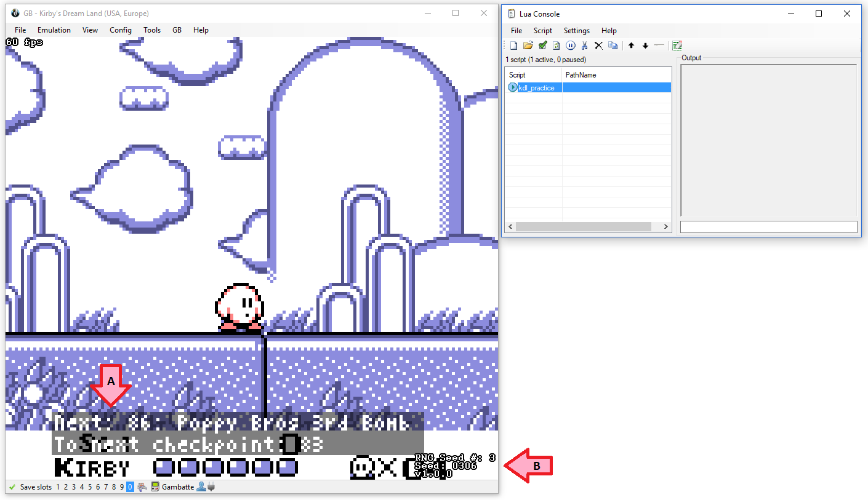
Task: Select save slot 1
Action: point(58,487)
